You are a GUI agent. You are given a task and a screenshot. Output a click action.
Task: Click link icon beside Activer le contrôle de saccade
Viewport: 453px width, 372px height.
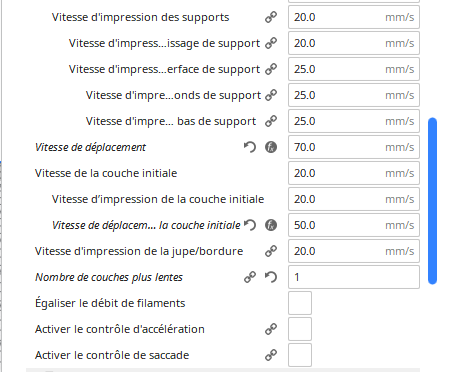(271, 355)
